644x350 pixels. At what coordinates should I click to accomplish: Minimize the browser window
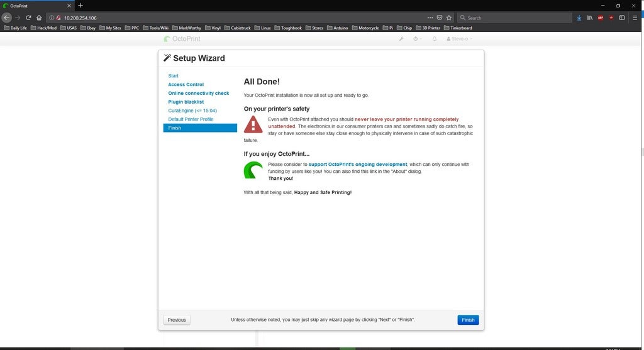click(602, 6)
